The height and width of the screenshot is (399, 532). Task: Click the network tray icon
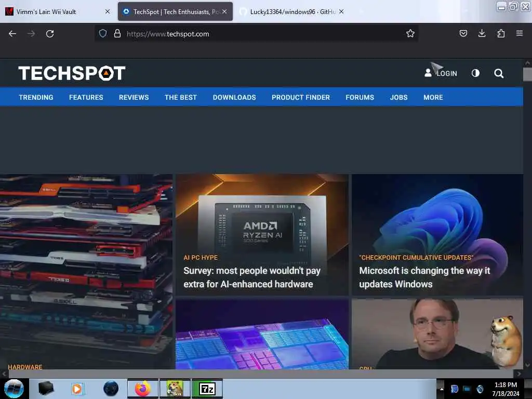tap(467, 389)
